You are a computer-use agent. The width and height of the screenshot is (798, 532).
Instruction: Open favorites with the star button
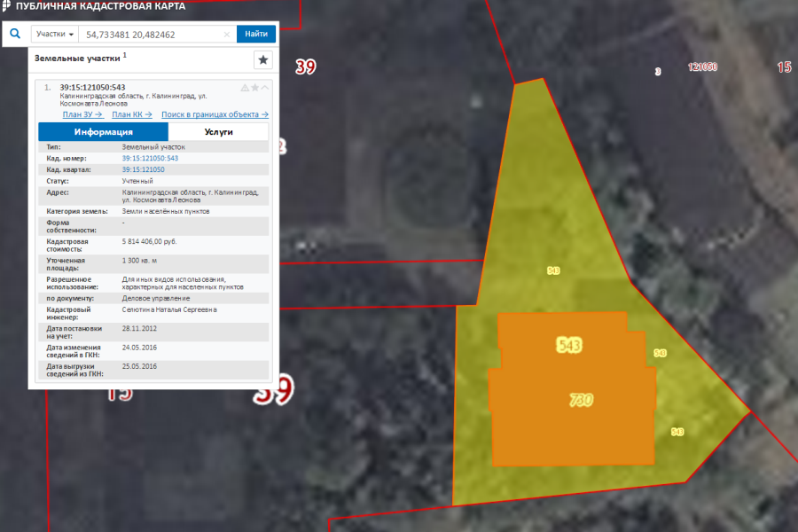(262, 59)
